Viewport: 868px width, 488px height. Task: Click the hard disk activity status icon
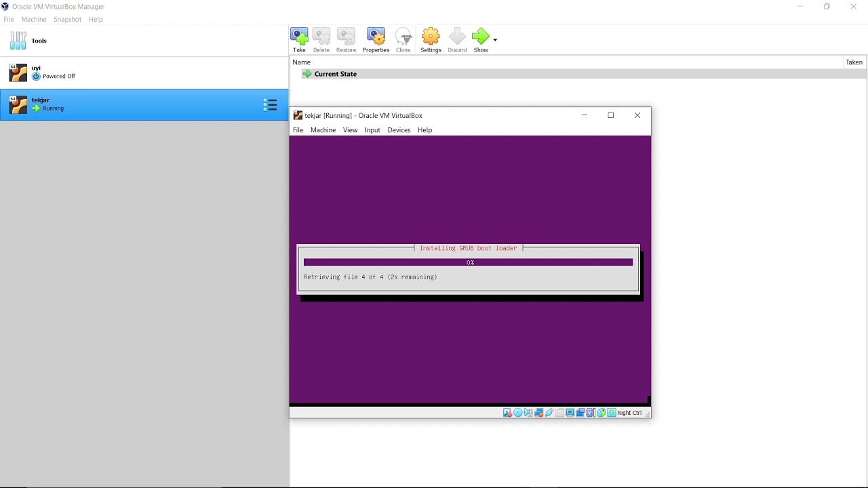tap(507, 413)
